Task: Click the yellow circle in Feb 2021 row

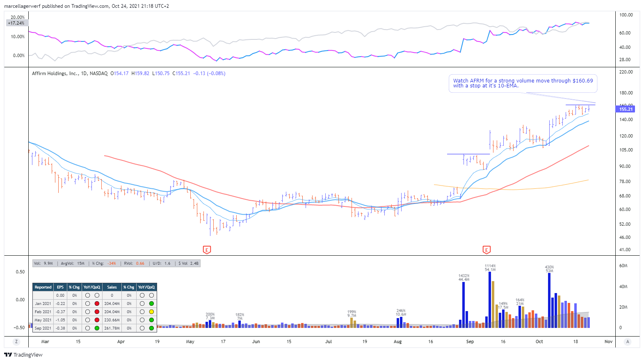Action: click(x=151, y=312)
